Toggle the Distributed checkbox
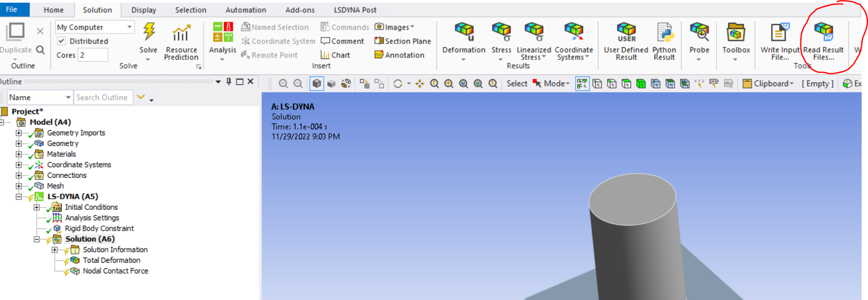Image resolution: width=868 pixels, height=300 pixels. [62, 41]
